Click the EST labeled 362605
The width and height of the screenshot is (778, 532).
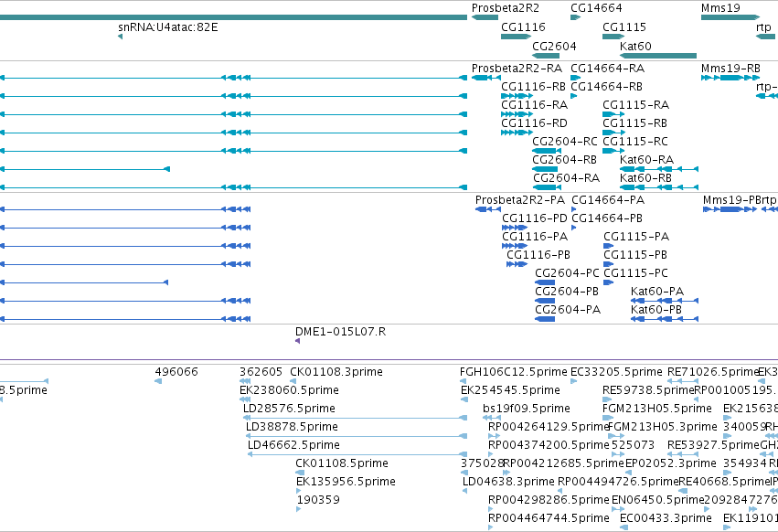click(261, 373)
